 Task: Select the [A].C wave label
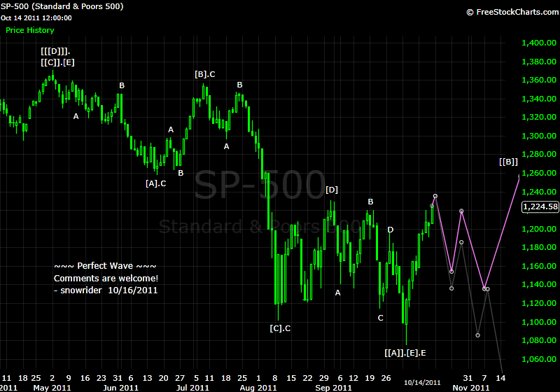pyautogui.click(x=155, y=183)
